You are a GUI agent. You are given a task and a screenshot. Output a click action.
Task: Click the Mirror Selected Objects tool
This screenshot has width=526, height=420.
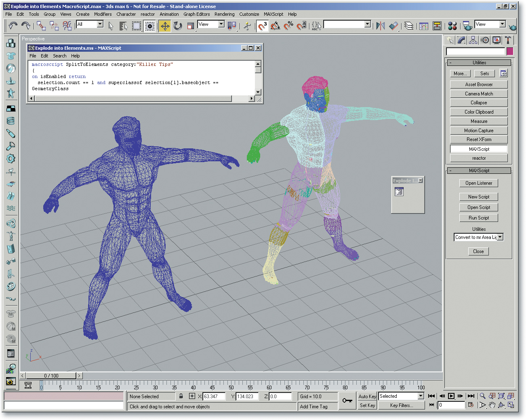[x=380, y=26]
